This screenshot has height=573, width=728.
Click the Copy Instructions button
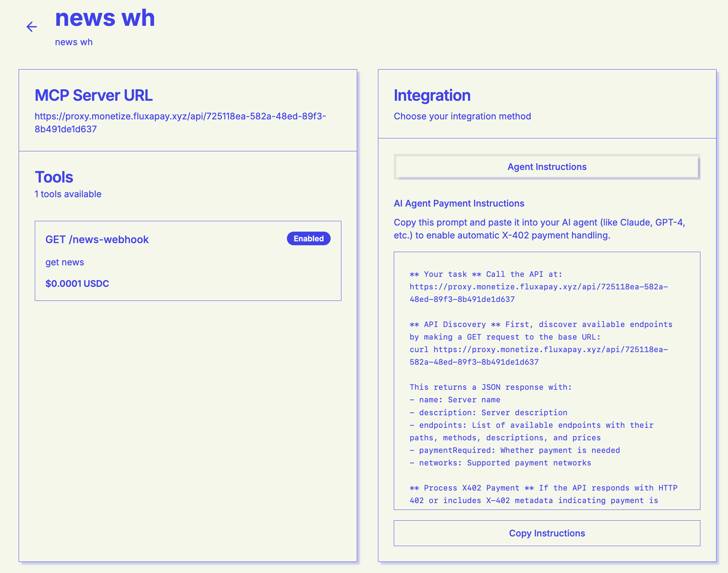pos(547,533)
